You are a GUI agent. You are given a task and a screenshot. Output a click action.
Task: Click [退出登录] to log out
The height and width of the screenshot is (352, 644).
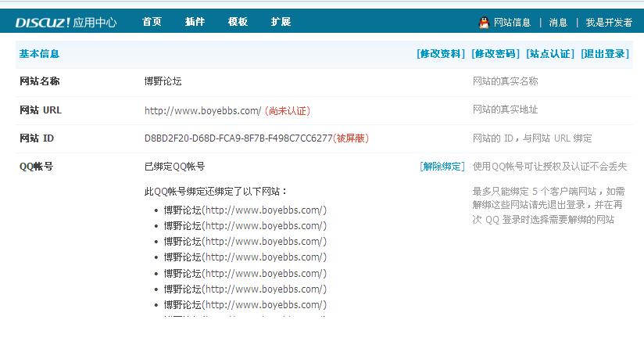click(605, 54)
